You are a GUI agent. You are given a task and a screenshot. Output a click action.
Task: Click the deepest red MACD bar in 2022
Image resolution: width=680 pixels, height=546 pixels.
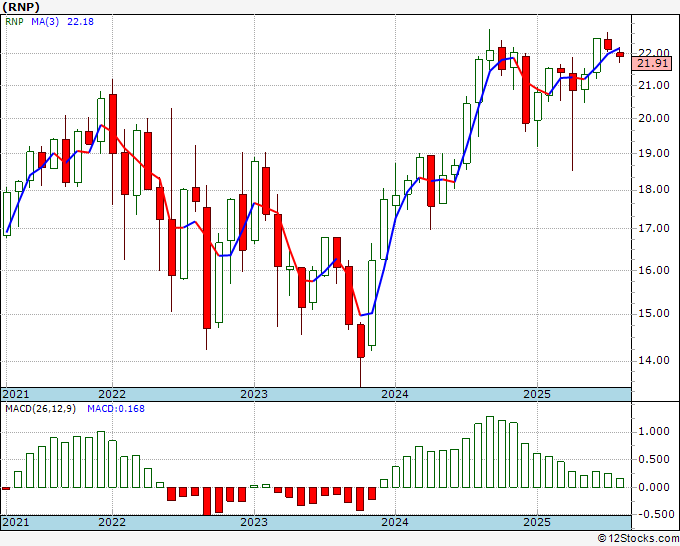(x=207, y=501)
